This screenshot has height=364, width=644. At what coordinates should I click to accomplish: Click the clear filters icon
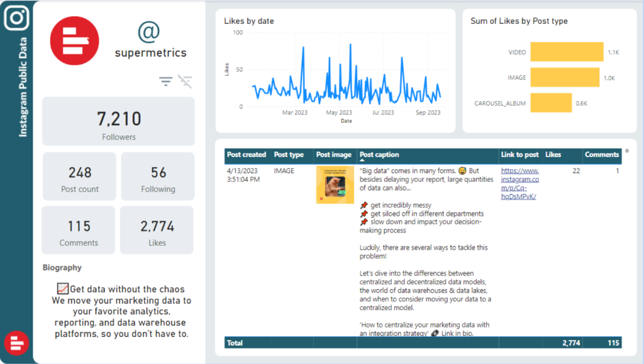185,81
